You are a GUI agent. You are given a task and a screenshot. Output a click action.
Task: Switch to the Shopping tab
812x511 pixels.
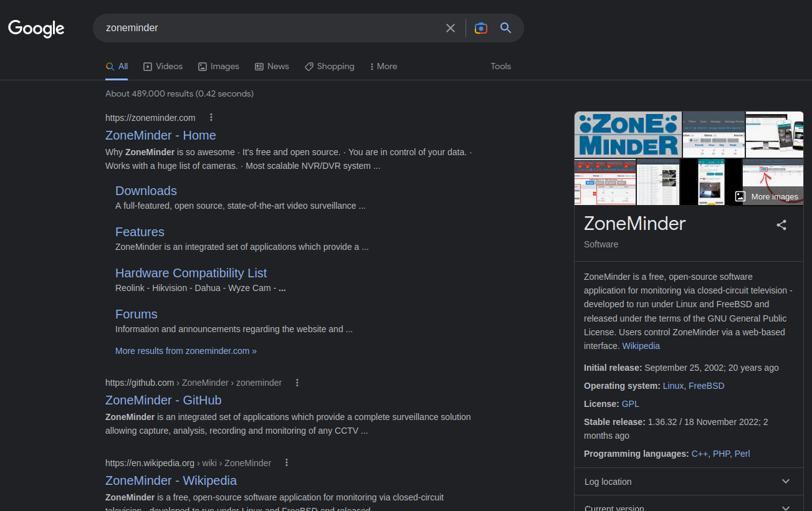click(329, 66)
